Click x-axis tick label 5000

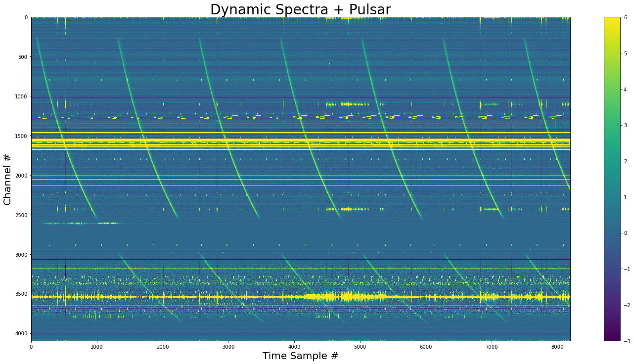click(360, 346)
